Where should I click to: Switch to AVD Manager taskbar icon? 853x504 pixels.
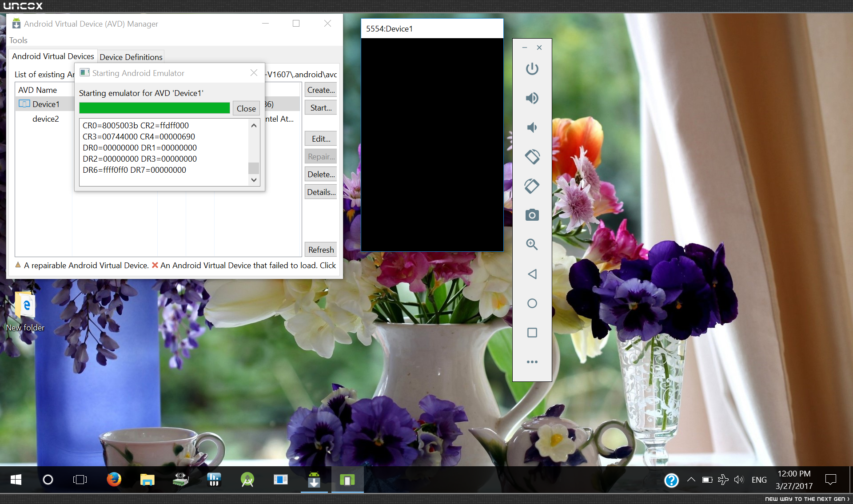click(314, 480)
